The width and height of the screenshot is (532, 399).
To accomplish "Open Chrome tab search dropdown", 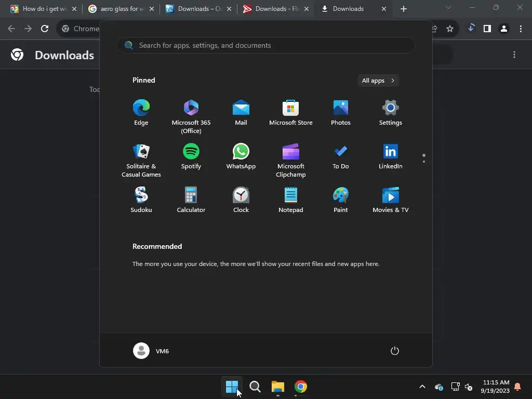I will pos(448,7).
